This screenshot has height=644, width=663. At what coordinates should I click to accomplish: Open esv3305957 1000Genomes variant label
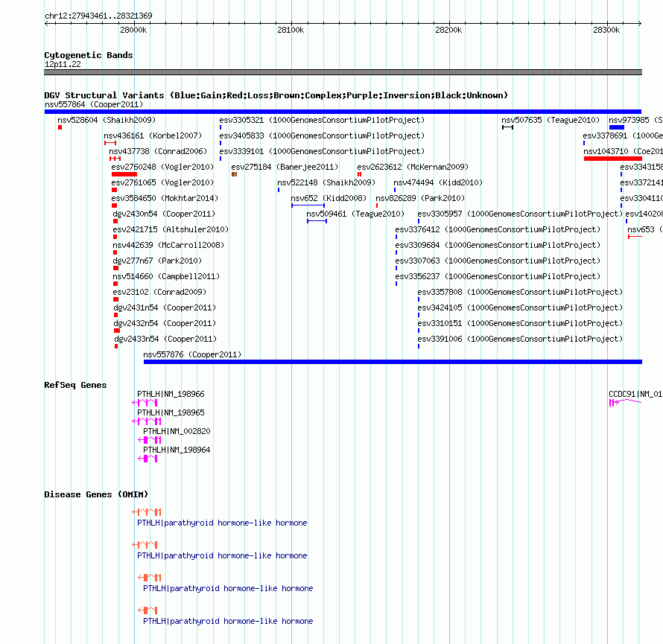point(520,214)
